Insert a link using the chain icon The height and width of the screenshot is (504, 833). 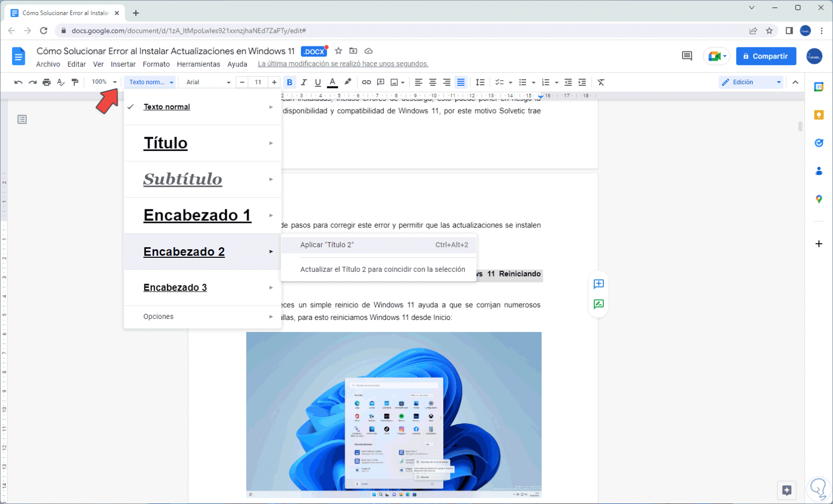tap(367, 82)
